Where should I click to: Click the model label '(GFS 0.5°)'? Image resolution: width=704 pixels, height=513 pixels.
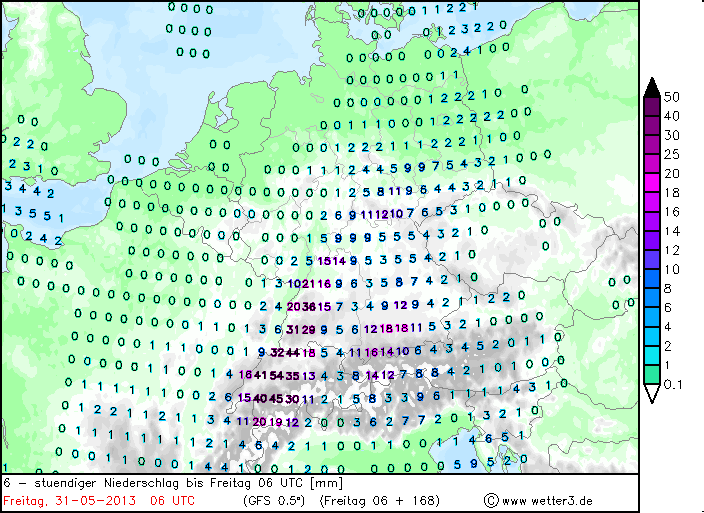(274, 501)
